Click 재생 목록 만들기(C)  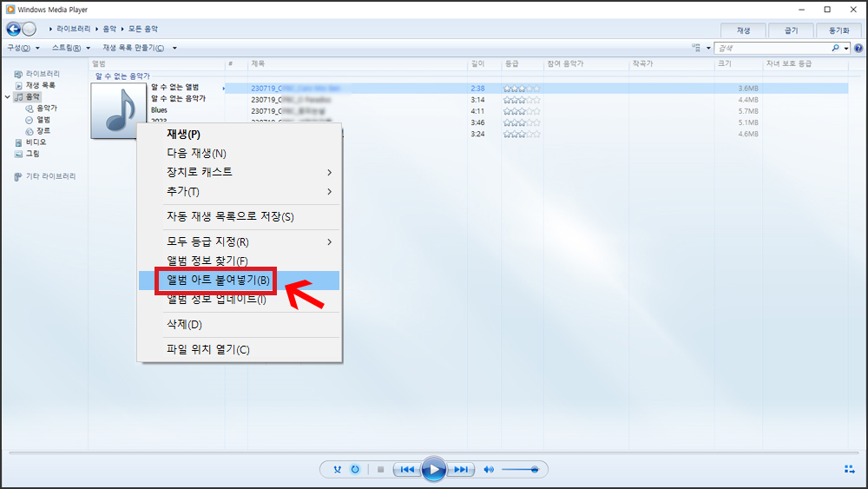click(134, 48)
